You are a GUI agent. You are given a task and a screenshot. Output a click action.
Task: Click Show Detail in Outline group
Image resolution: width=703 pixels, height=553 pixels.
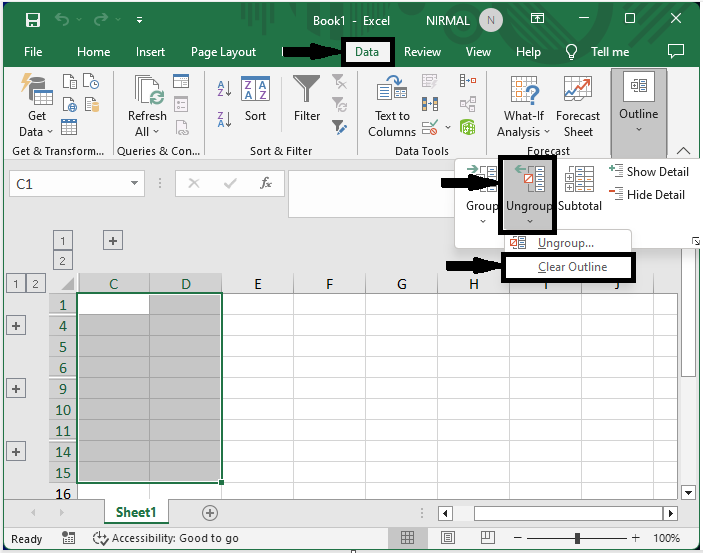coord(649,171)
